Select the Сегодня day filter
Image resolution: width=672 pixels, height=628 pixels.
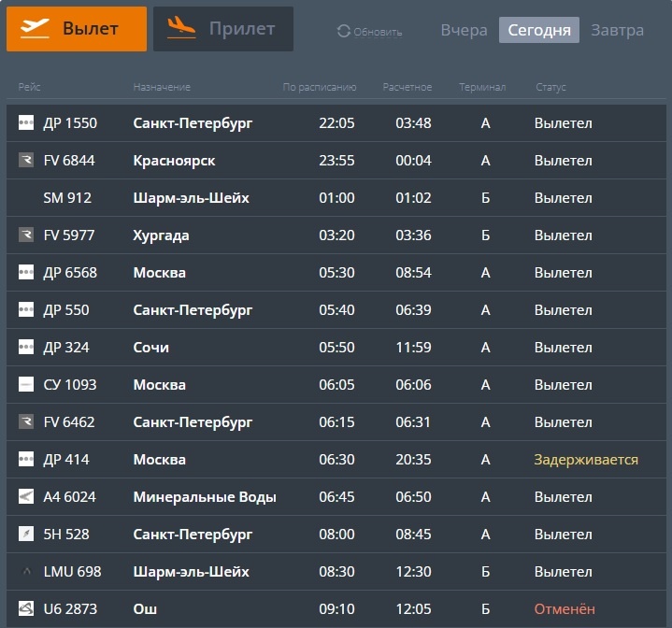click(539, 30)
